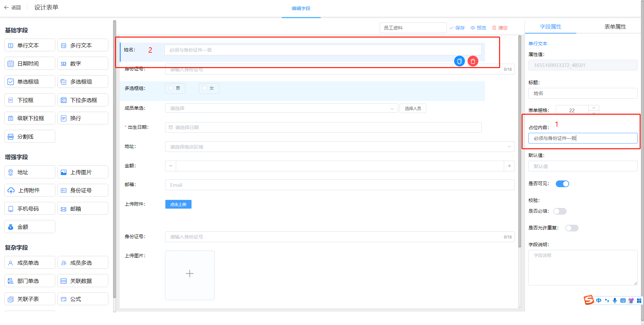644x325 pixels.
Task: Open the address region dropdown
Action: coord(339,147)
